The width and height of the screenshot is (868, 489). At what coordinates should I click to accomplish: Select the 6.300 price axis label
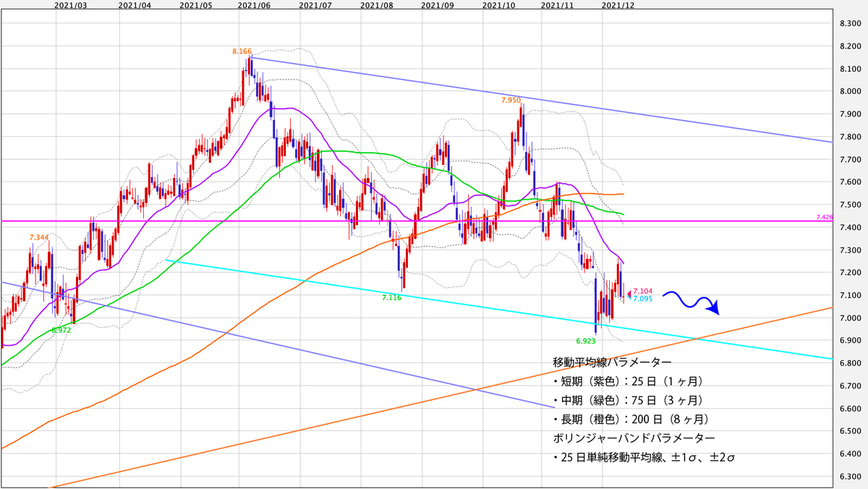click(850, 477)
